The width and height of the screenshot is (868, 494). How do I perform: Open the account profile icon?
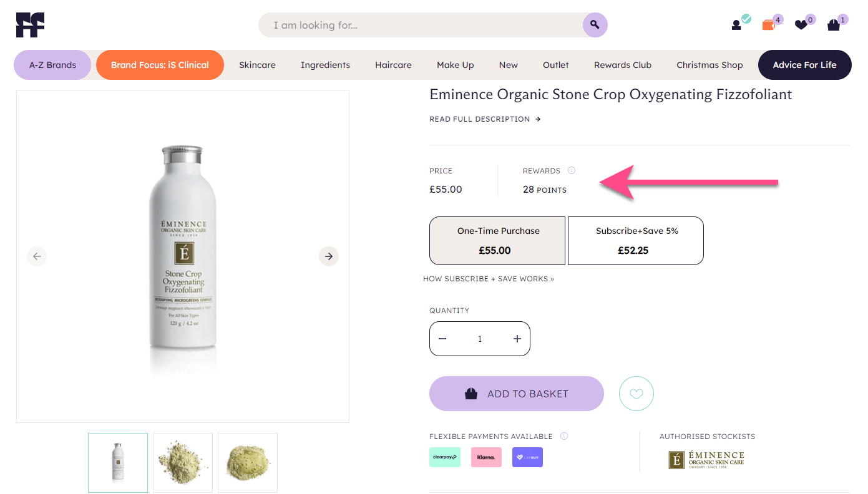click(737, 25)
